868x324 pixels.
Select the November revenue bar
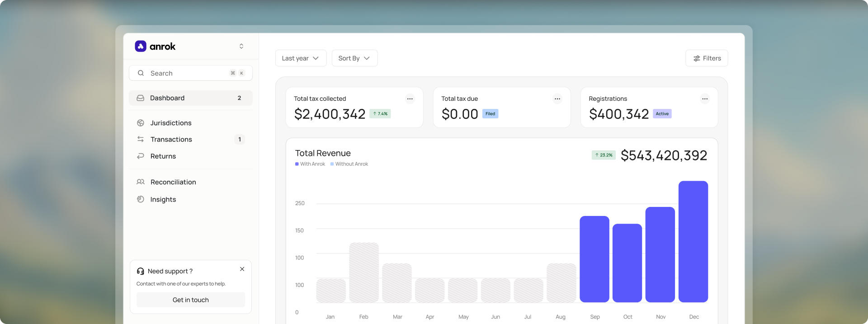[x=660, y=255]
